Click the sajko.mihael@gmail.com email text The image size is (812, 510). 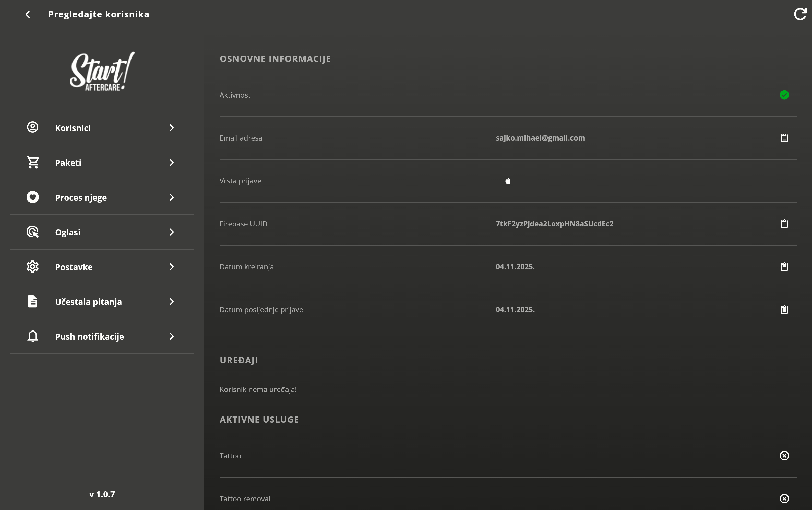pyautogui.click(x=540, y=138)
